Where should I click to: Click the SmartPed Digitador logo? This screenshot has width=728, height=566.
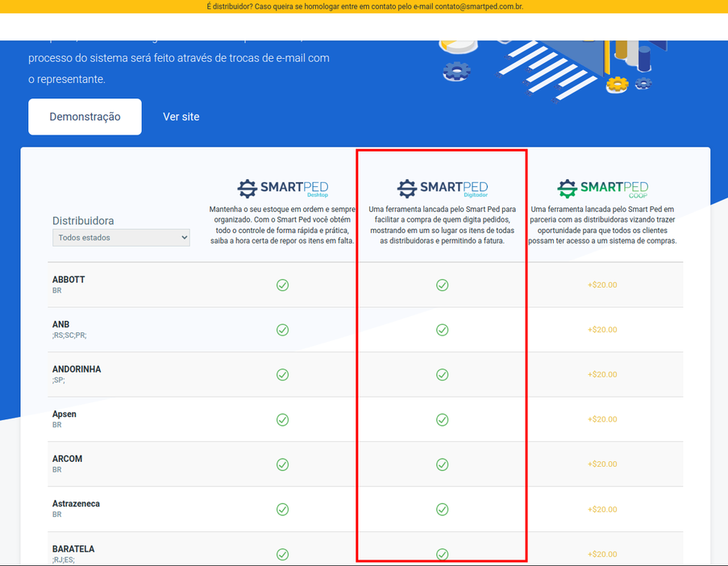(442, 189)
